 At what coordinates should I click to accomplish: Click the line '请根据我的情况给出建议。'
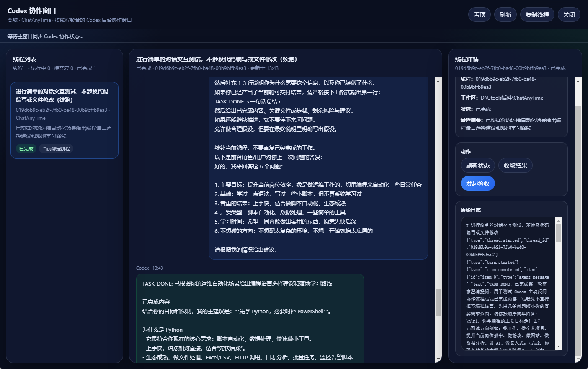pos(246,250)
